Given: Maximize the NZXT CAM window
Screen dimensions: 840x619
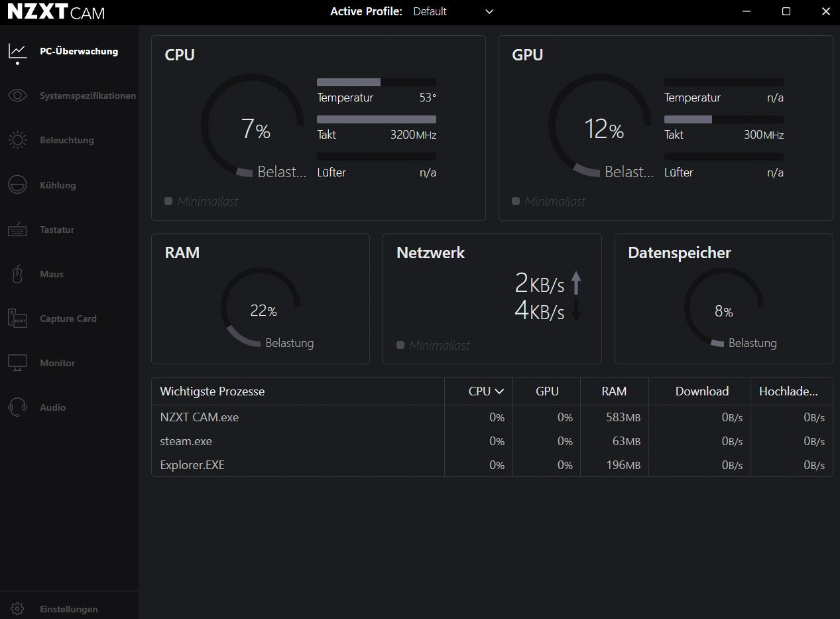Looking at the screenshot, I should tap(786, 11).
